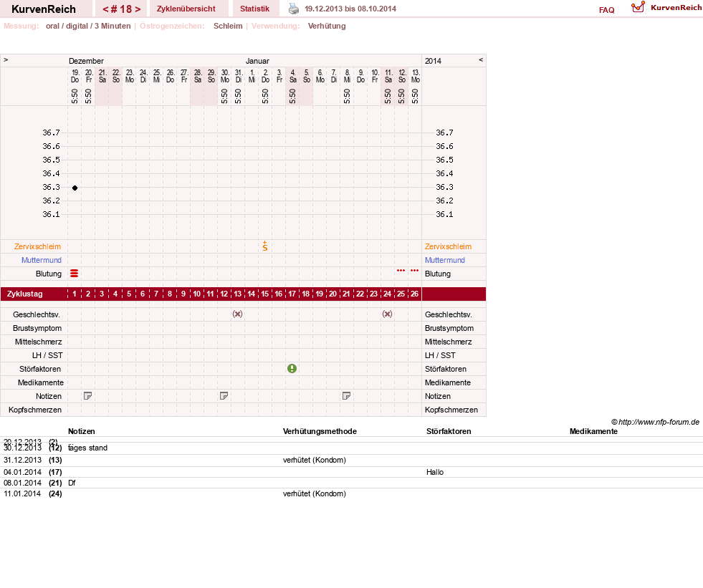Click the spotting dots on 12. So
Viewport: 703px width, 588px height.
click(x=401, y=270)
